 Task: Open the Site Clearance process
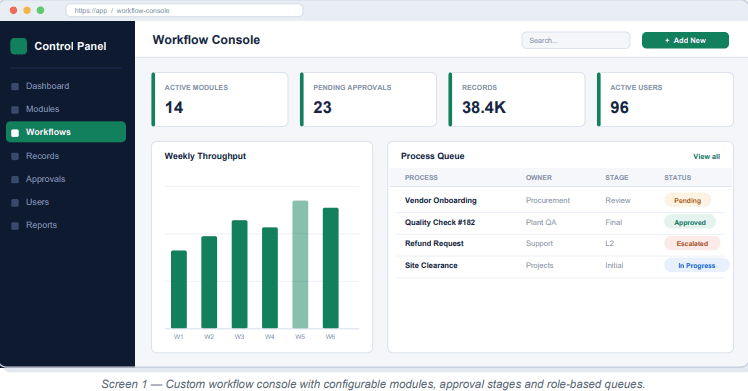[x=431, y=265]
